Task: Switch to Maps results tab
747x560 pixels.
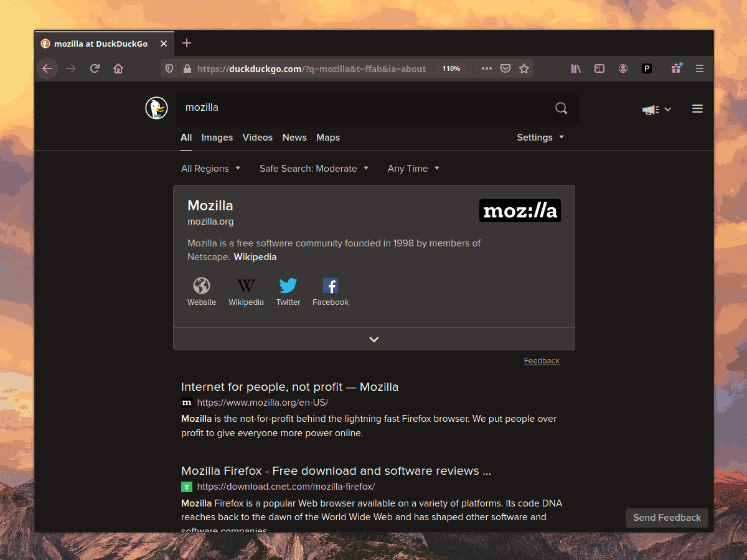Action: point(328,138)
